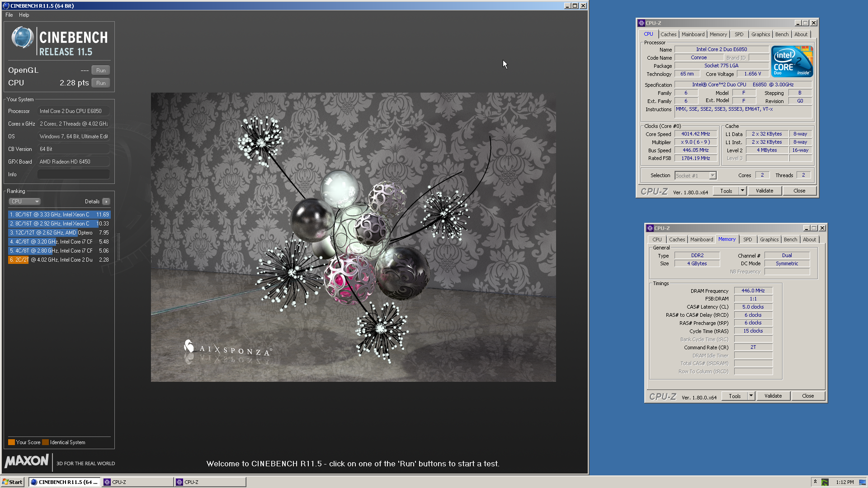Click the Intel Core 2 Duo logo
868x488 pixels.
[792, 61]
